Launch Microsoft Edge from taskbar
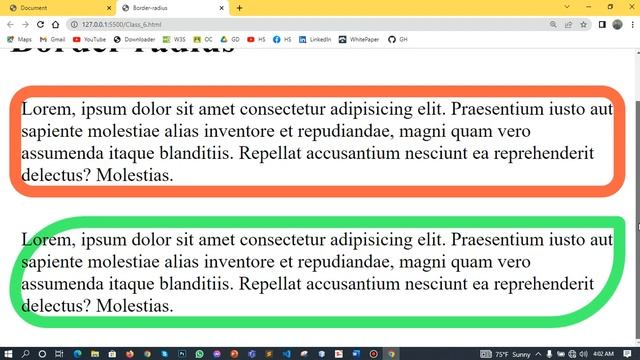The image size is (640, 360). (x=78, y=354)
